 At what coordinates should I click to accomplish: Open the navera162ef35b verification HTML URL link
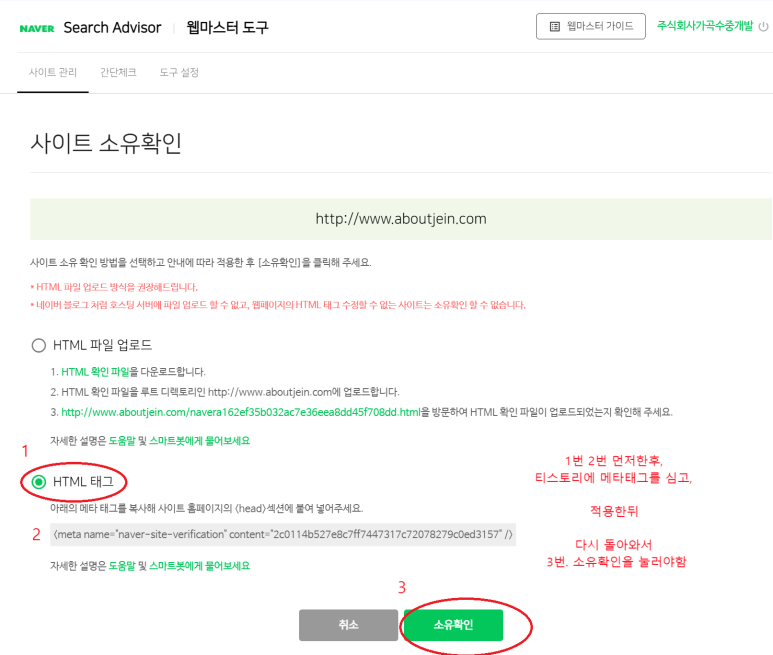click(x=241, y=412)
